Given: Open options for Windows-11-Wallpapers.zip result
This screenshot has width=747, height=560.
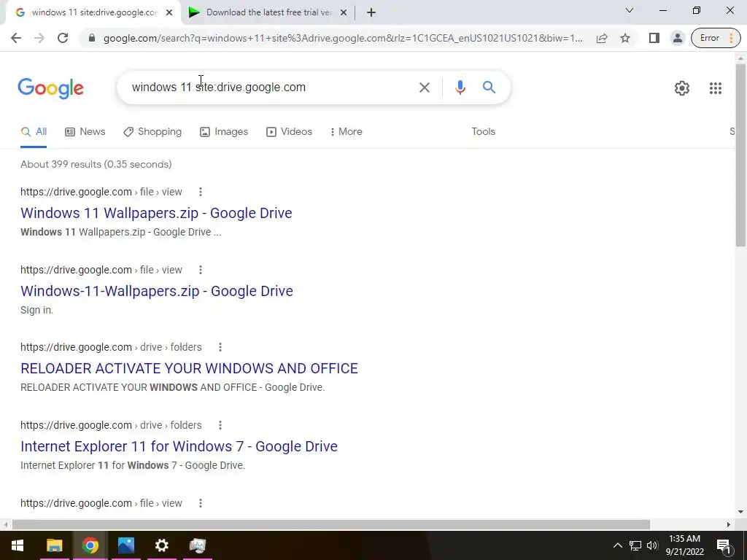Looking at the screenshot, I should 201,270.
